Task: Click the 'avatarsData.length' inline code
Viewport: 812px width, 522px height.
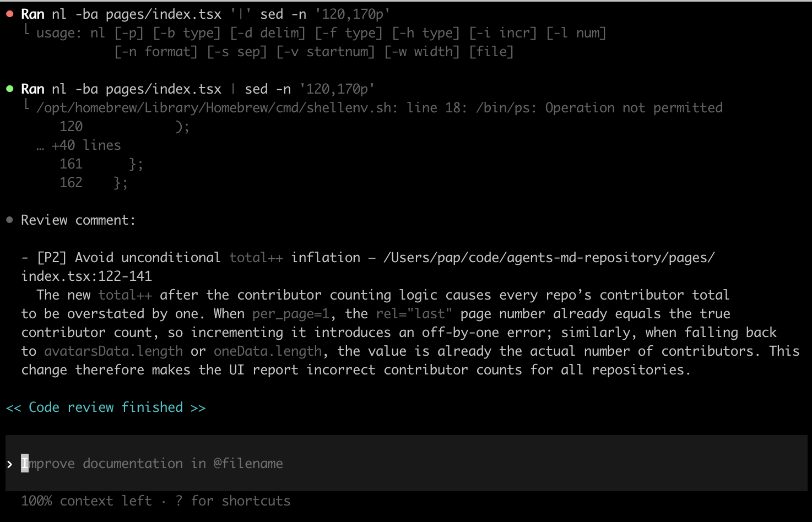Action: [x=113, y=351]
